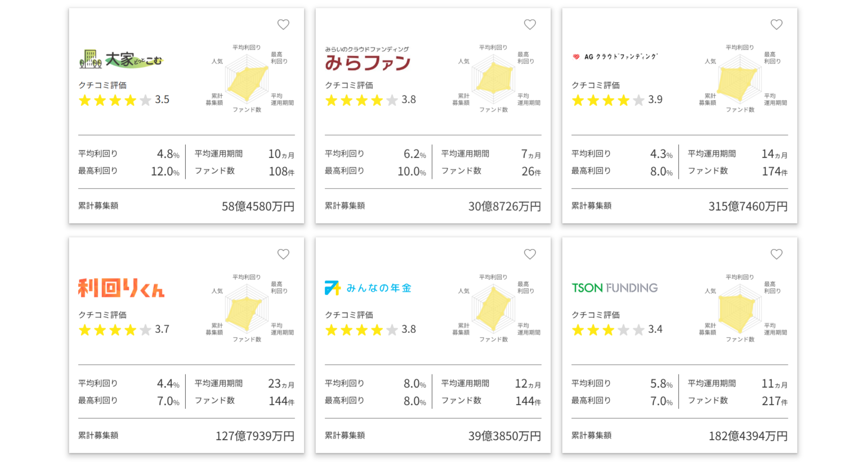Click the 大家どっとこむ radar chart
This screenshot has height=462, width=868.
point(247,79)
